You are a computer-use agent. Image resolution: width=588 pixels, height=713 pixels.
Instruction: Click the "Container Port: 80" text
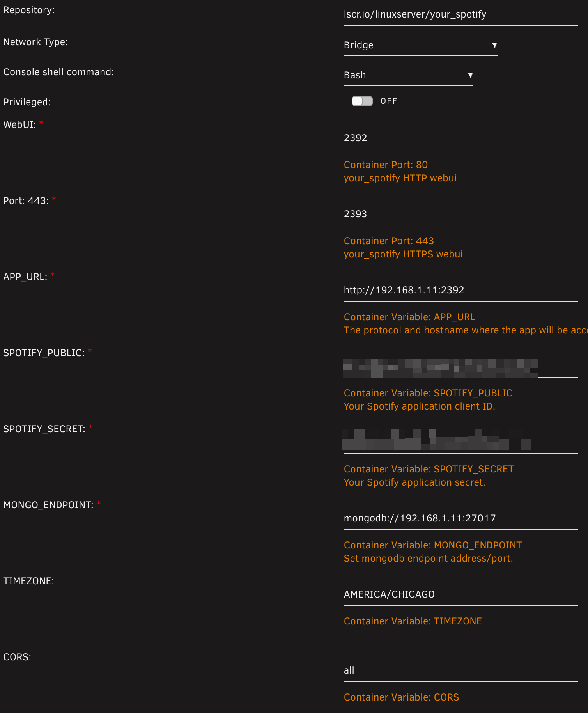[x=386, y=165]
